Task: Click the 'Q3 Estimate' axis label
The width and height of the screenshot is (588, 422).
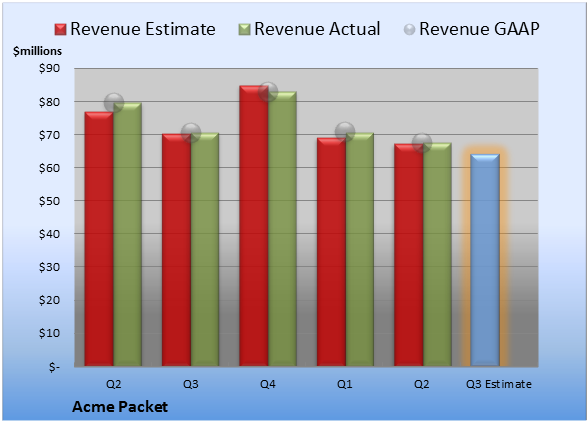Action: tap(499, 384)
